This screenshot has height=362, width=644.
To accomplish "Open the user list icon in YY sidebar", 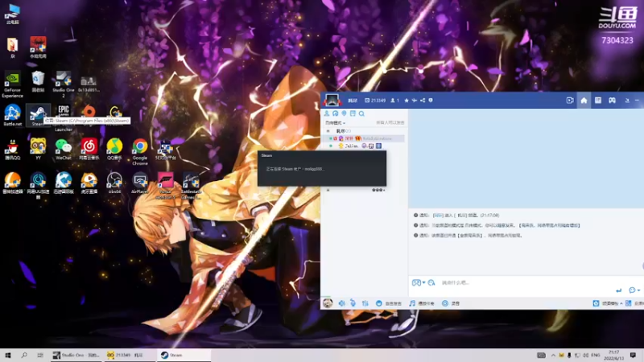I will (x=327, y=113).
